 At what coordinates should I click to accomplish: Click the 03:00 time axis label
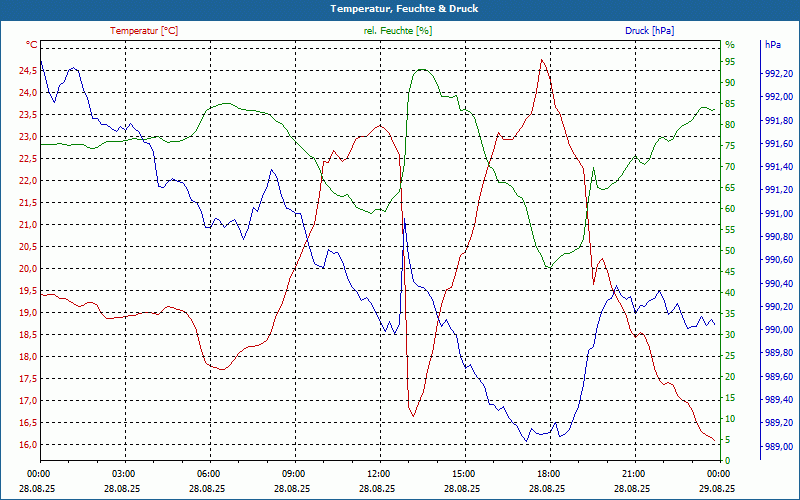[x=124, y=473]
